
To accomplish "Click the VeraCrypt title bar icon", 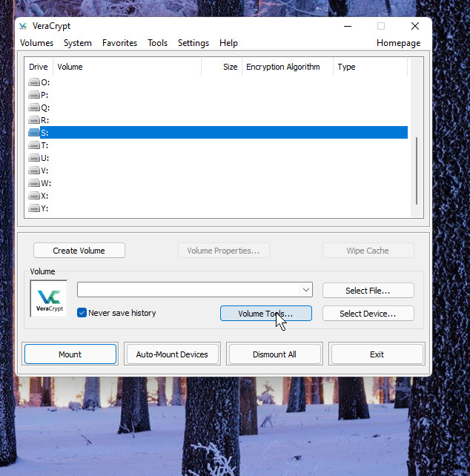I will (x=23, y=26).
